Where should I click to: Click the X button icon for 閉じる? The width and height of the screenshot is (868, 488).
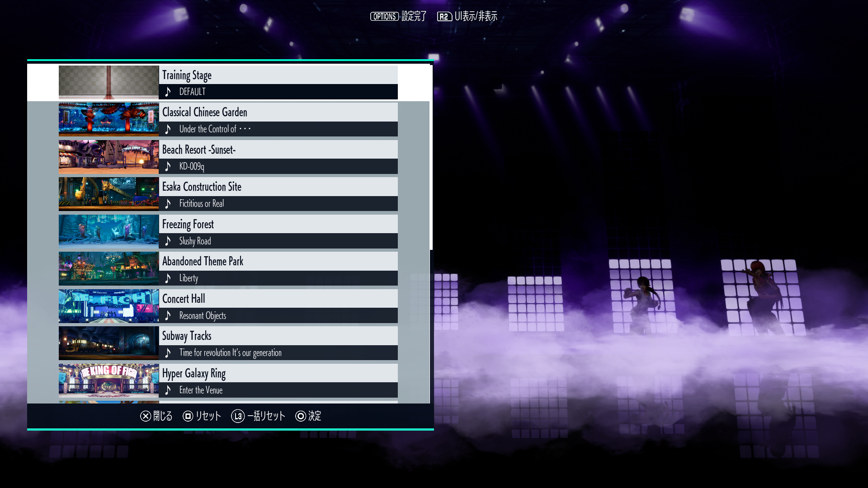click(146, 416)
